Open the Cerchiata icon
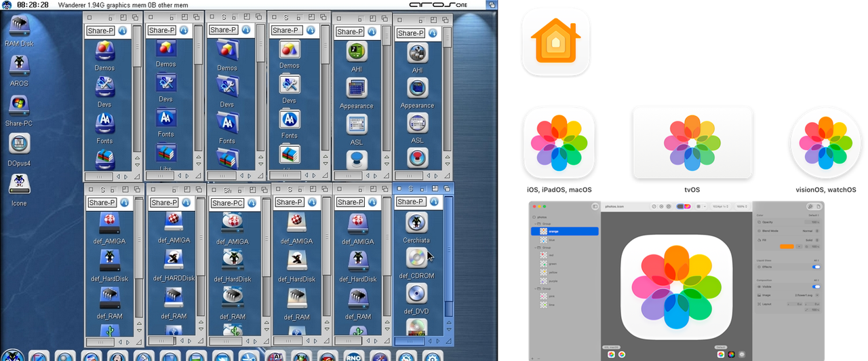Screen dimensions: 868x361 tap(416, 223)
